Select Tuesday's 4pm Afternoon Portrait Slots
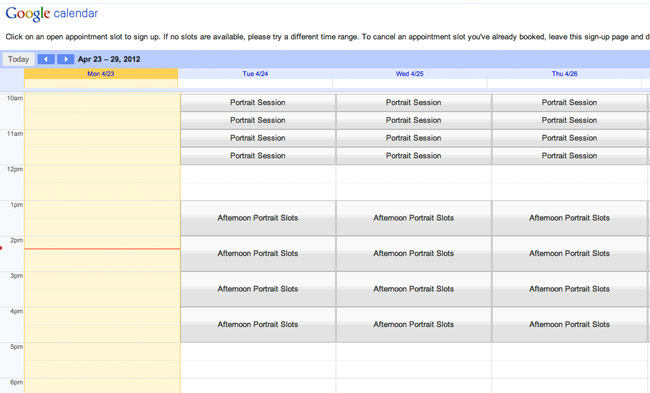Viewport: 650px width, 393px height. pos(258,325)
